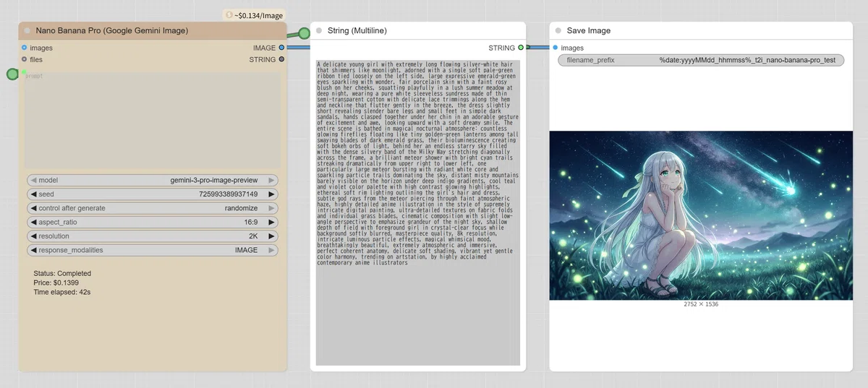Collapse the Save Image node via title dot
The height and width of the screenshot is (388, 868).
(558, 31)
